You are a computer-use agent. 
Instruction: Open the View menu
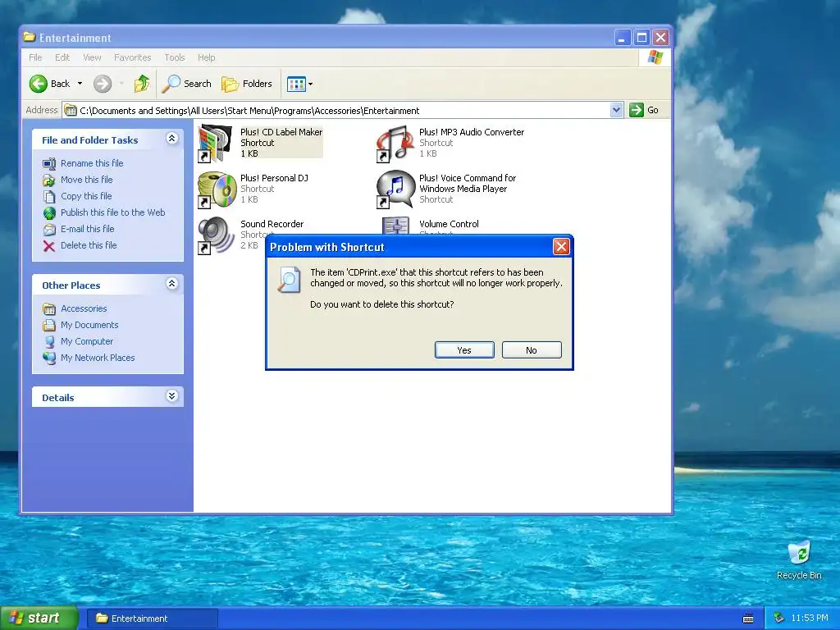coord(92,57)
